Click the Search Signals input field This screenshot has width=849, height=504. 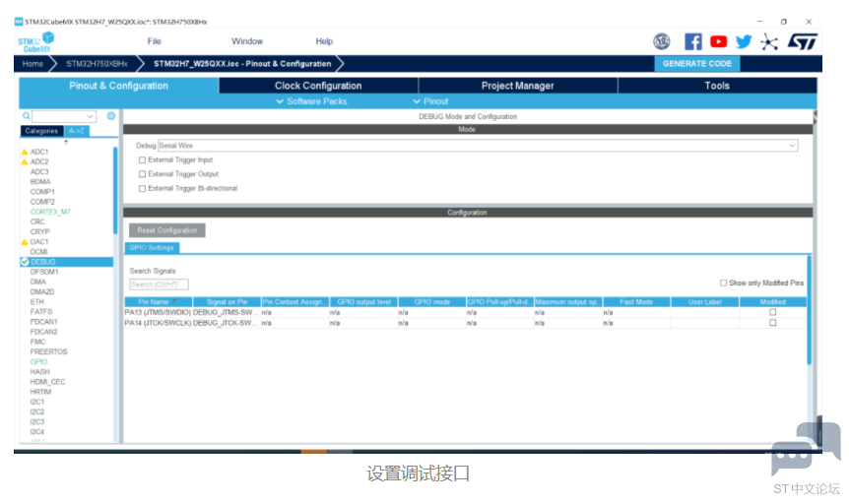click(x=159, y=284)
